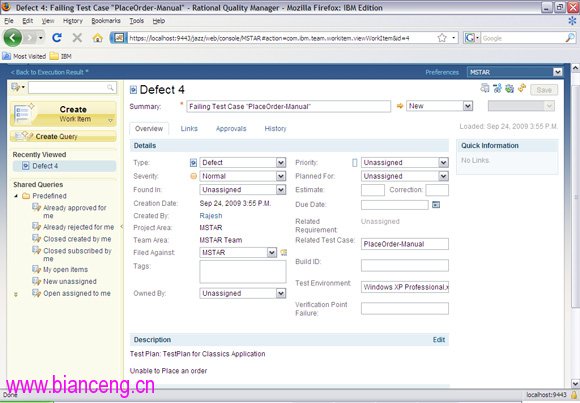Open the My open items query

point(65,269)
